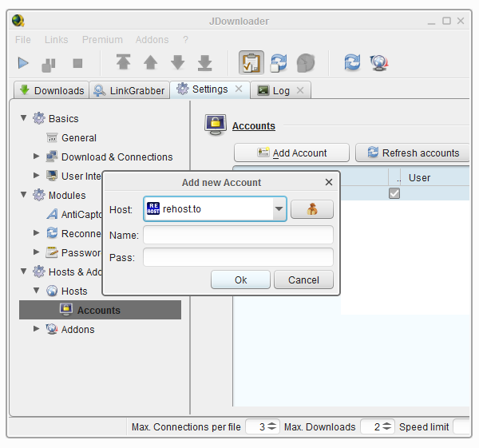This screenshot has width=479, height=448.
Task: Click into the Name input field
Action: click(238, 235)
